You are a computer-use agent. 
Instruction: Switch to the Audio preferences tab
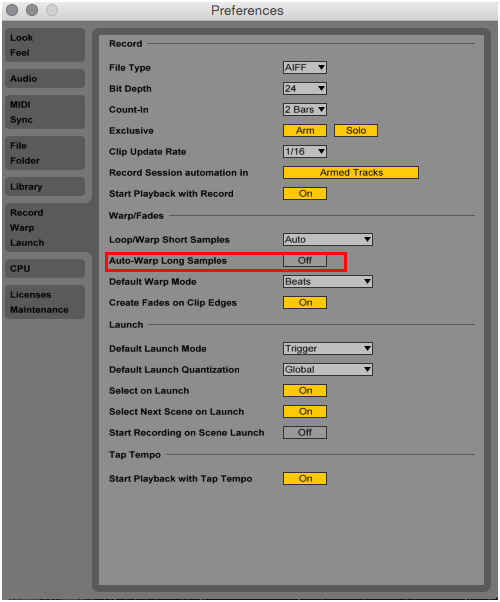coord(45,79)
